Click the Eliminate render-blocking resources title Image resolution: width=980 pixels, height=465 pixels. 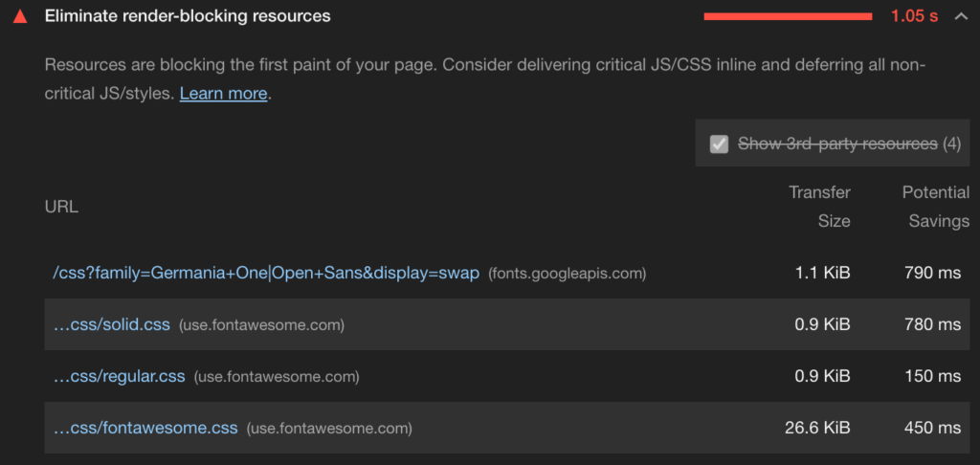pos(188,16)
